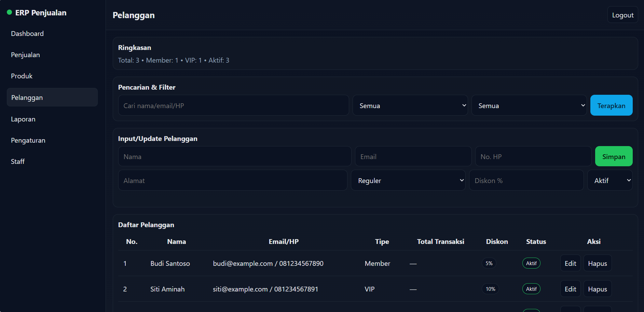Navigate to the Staff section
The height and width of the screenshot is (312, 644).
[x=18, y=161]
